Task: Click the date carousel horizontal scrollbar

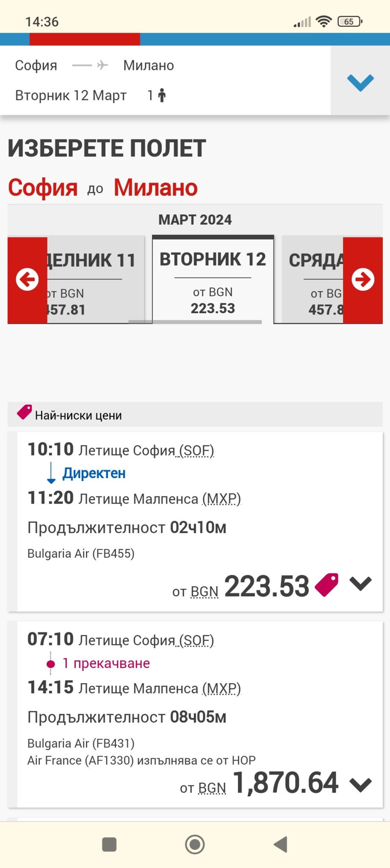Action: pos(195,322)
